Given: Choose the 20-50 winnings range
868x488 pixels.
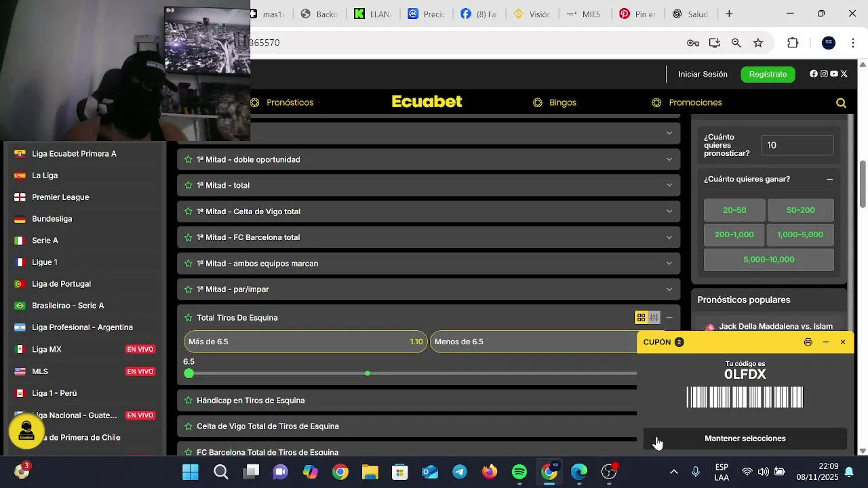Looking at the screenshot, I should (x=734, y=210).
